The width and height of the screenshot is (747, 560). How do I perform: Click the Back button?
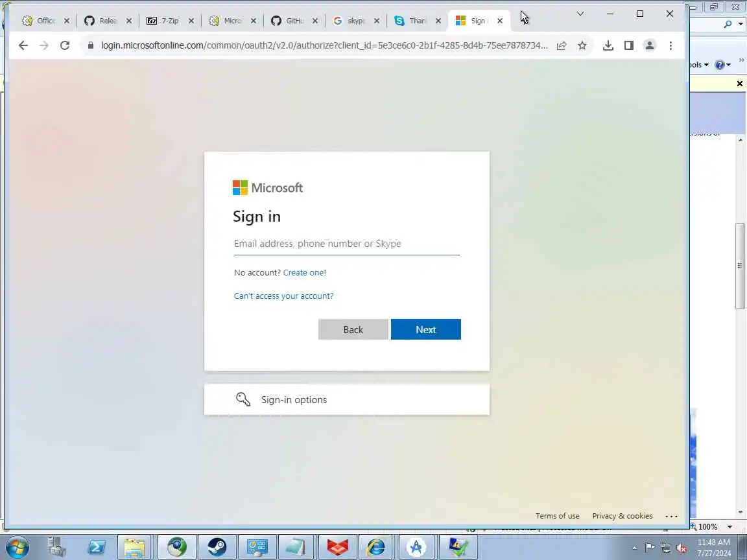pyautogui.click(x=353, y=329)
